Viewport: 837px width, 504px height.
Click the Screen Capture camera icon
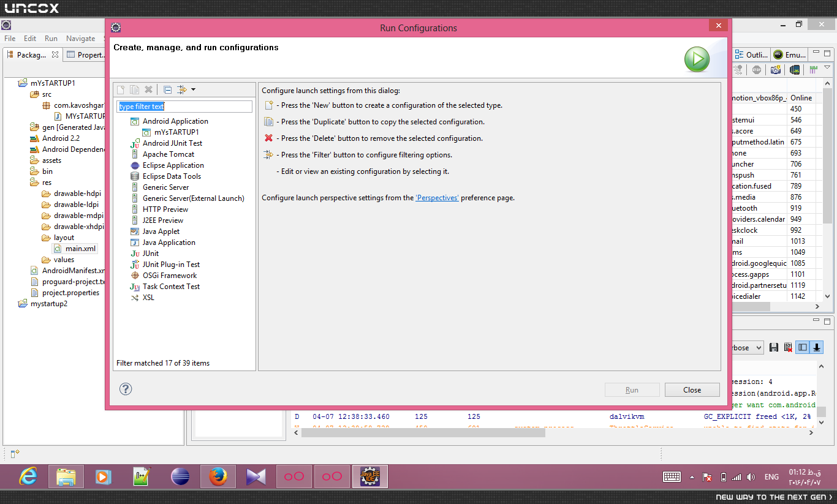[x=776, y=70]
